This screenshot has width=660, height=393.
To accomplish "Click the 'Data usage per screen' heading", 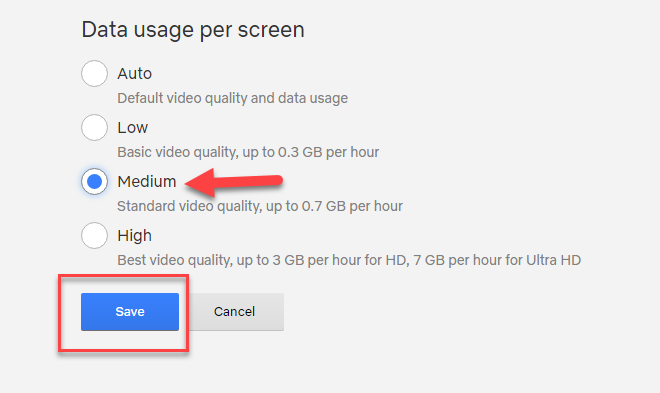I will coord(193,30).
